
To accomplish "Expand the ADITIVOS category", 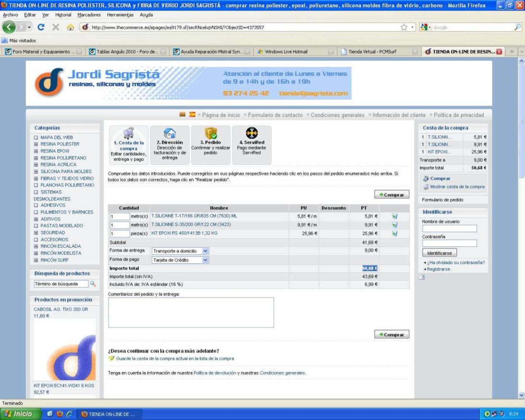I will click(x=36, y=219).
